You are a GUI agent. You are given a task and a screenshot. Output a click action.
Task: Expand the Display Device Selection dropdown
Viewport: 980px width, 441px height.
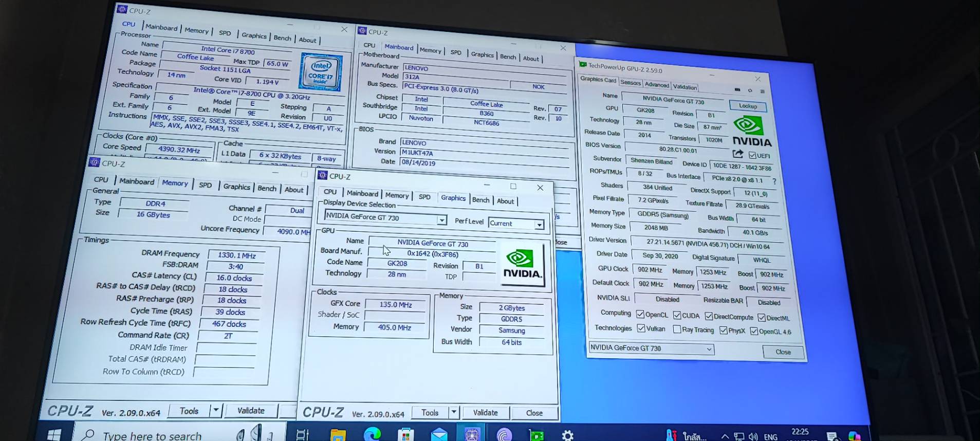[441, 220]
